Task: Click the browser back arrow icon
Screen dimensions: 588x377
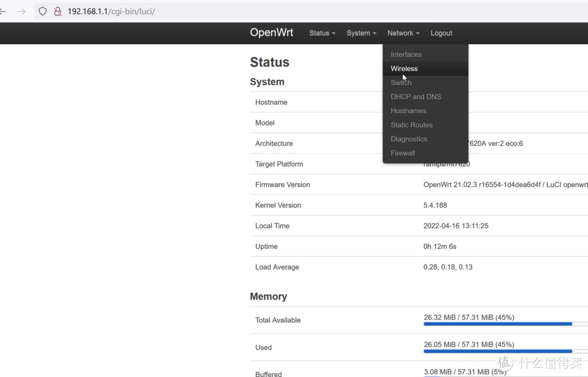Action: 3,11
